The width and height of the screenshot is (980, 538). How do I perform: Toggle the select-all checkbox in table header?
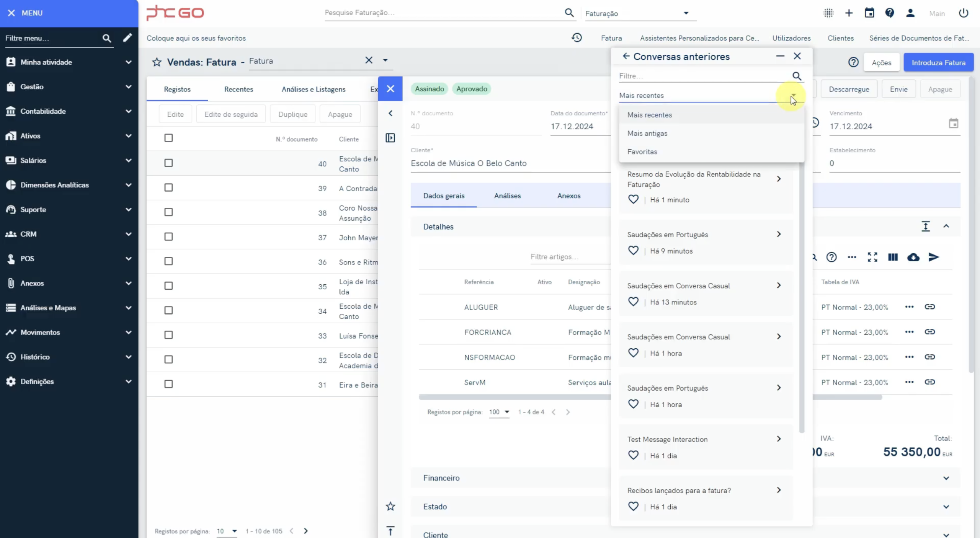(168, 138)
